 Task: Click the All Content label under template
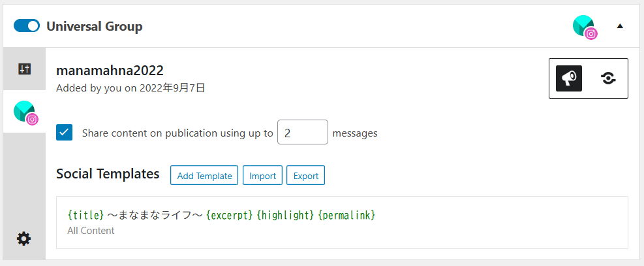tap(91, 231)
